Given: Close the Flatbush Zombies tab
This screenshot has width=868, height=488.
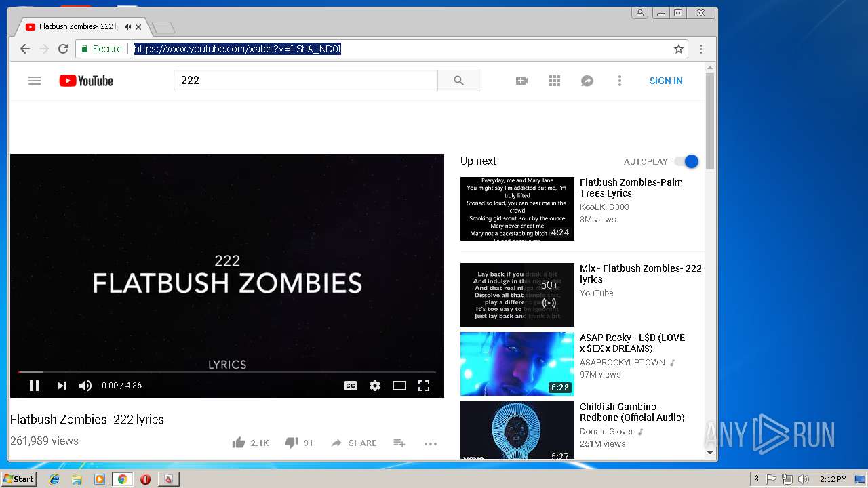Looking at the screenshot, I should [138, 27].
